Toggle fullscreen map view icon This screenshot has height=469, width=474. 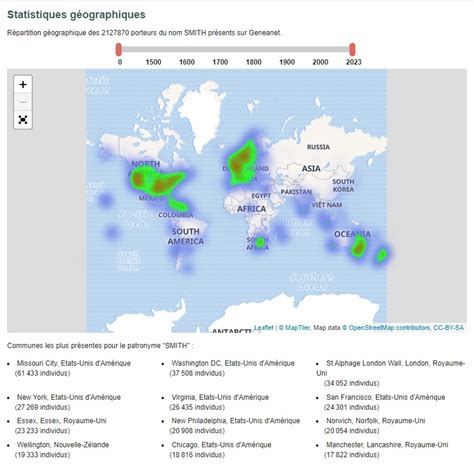coord(23,119)
